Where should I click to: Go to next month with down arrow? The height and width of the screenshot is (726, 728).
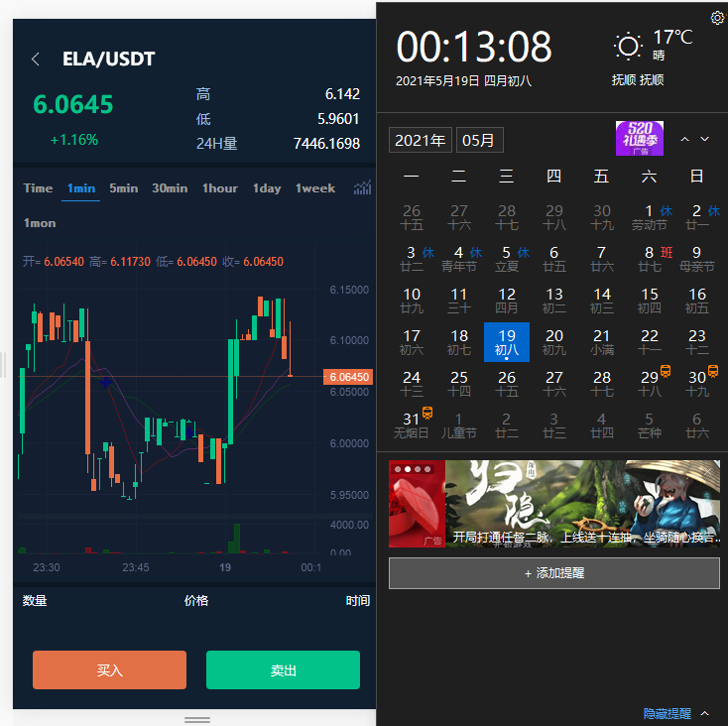point(705,140)
